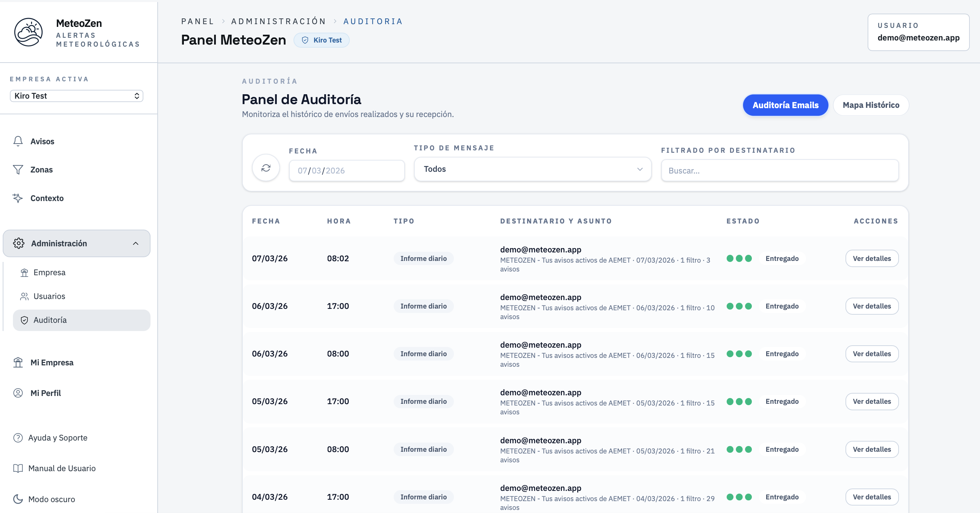The height and width of the screenshot is (513, 980).
Task: View details for 05/03/26 08:00 entry
Action: [872, 449]
